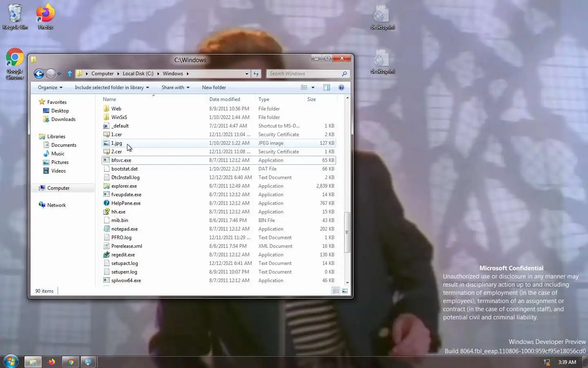Select HelpPane.exe icon
The image size is (588, 368).
(107, 203)
